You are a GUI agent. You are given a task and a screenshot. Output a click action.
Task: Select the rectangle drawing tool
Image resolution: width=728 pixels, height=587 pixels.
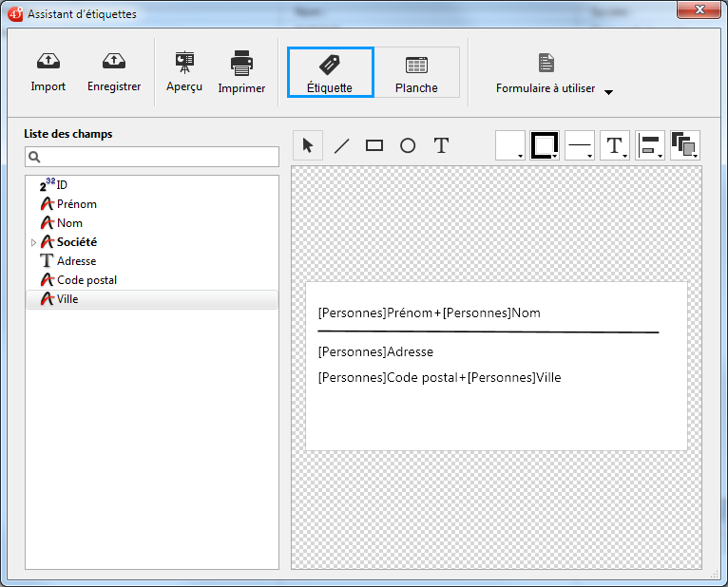[374, 145]
